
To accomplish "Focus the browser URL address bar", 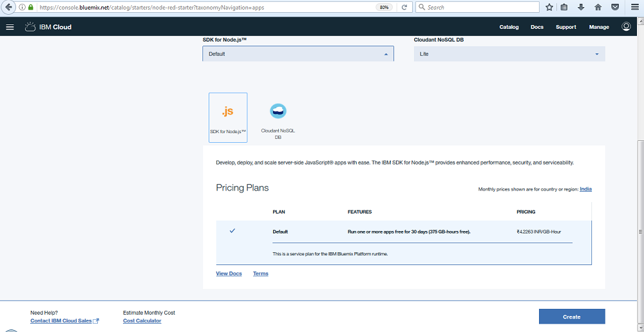I will point(205,7).
